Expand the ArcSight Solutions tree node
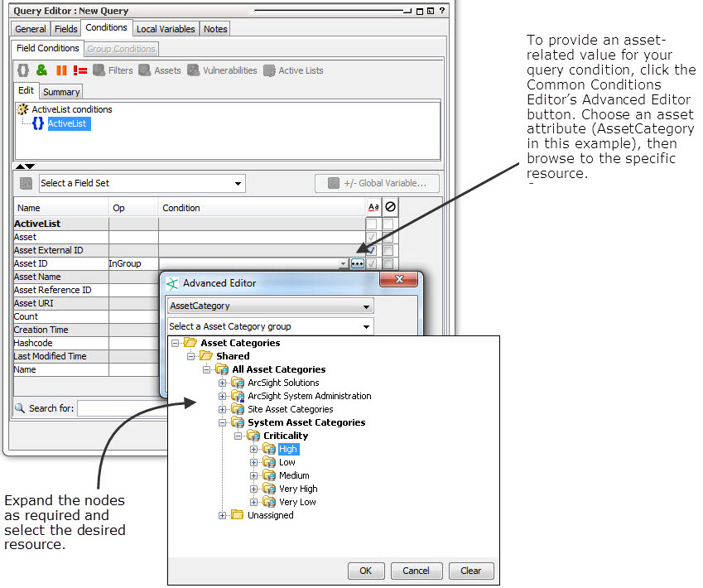Screen dimensions: 703x588 pos(222,383)
